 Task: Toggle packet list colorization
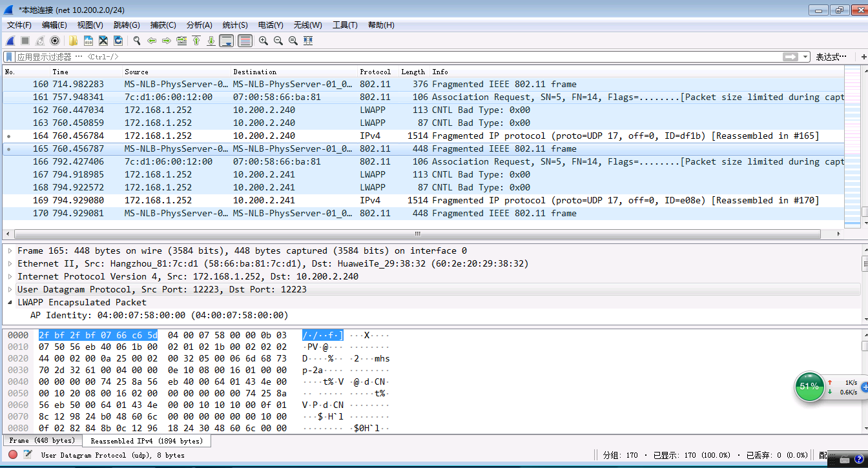[x=245, y=41]
